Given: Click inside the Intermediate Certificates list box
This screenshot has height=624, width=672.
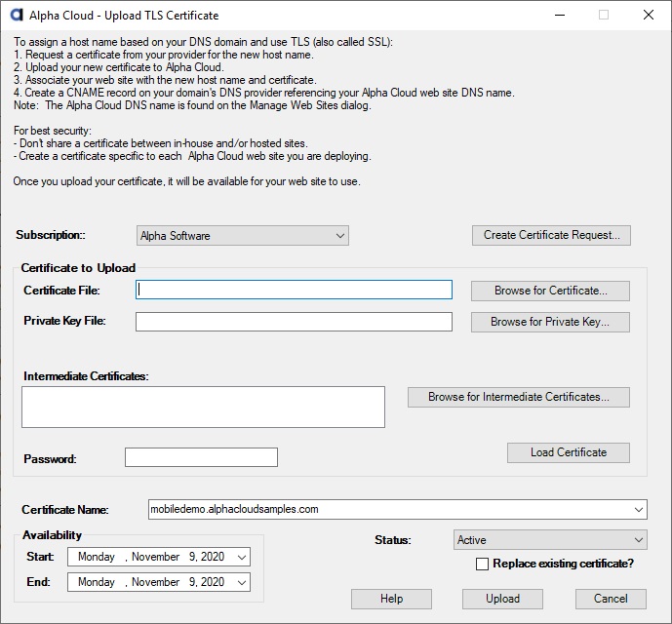Looking at the screenshot, I should (x=203, y=407).
